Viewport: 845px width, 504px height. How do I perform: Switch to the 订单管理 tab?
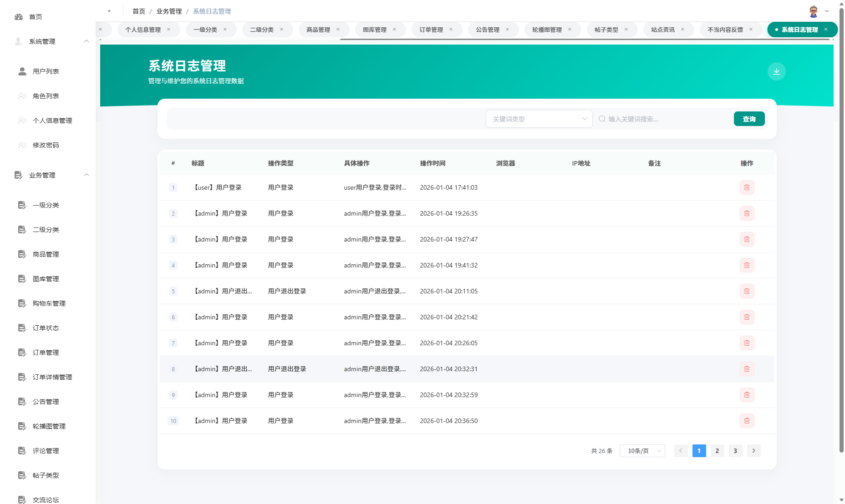[431, 29]
